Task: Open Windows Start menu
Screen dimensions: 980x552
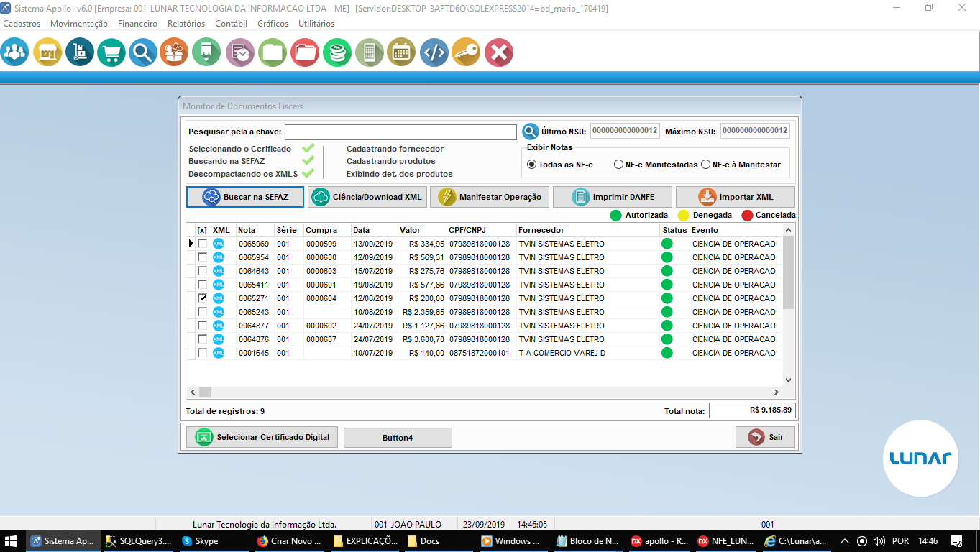Action: [x=12, y=541]
